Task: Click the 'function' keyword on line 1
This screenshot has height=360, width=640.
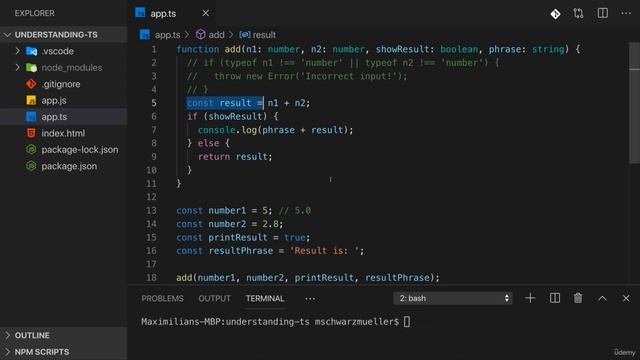Action: [x=198, y=49]
